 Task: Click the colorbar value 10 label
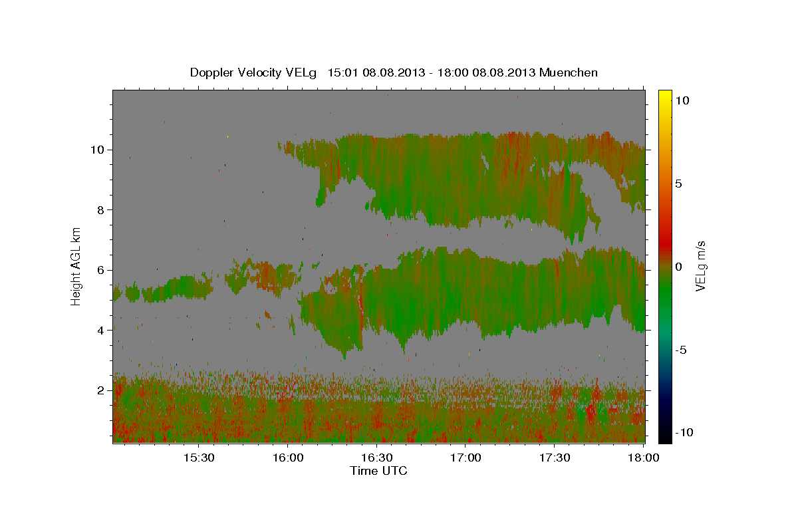682,100
